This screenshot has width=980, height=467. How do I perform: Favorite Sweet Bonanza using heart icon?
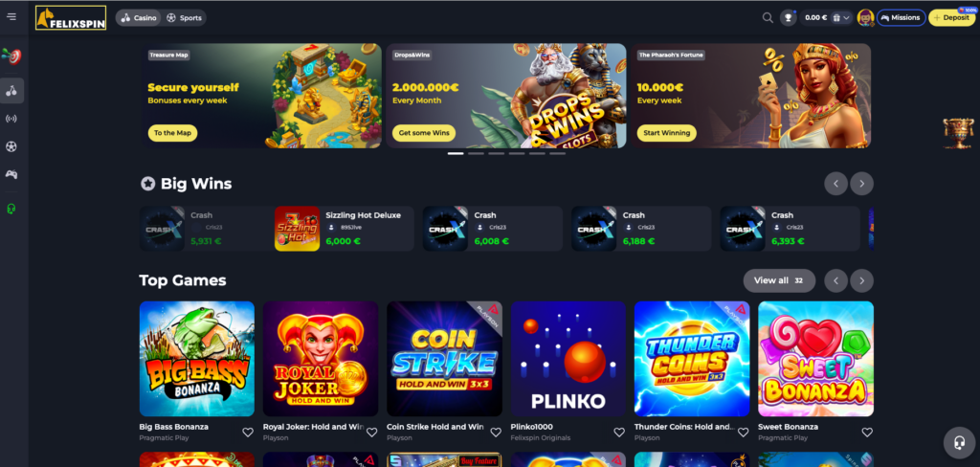[x=867, y=432]
